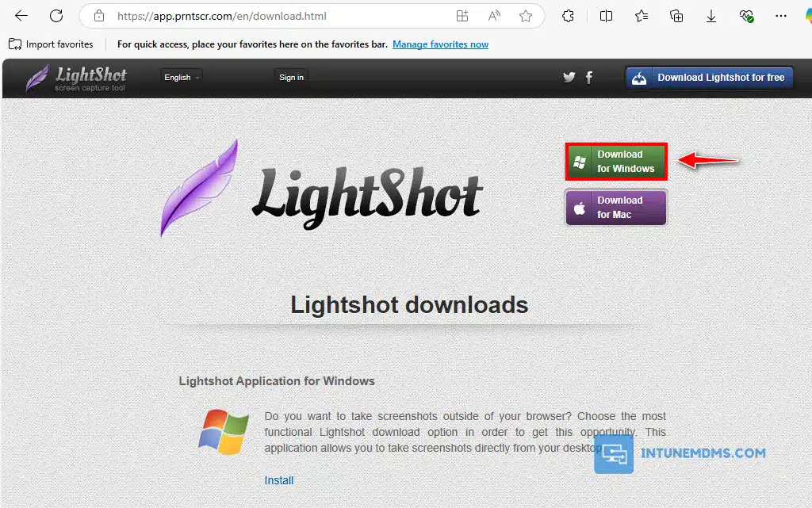Click the Import favorites bar item
Image resolution: width=812 pixels, height=508 pixels.
pyautogui.click(x=52, y=44)
